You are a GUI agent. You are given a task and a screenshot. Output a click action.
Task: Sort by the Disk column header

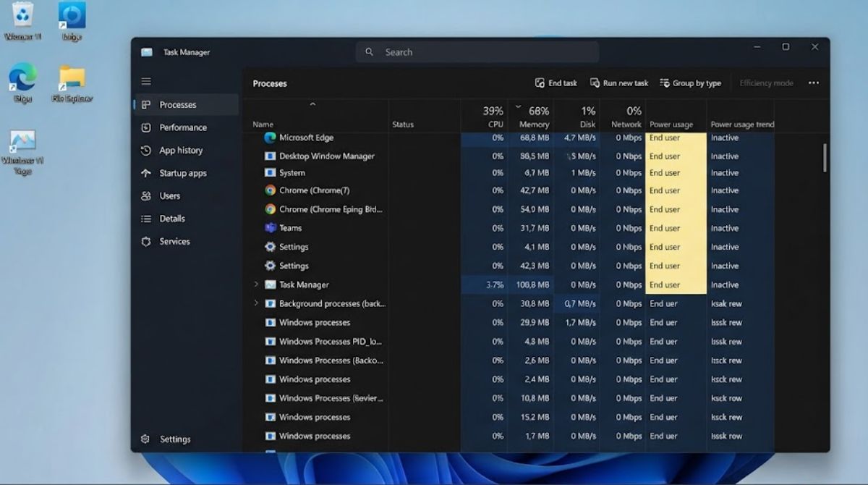[x=588, y=117]
